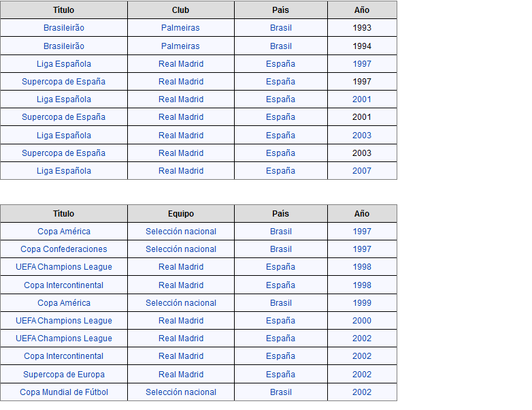532x410 pixels.
Task: Click the Equipo column header
Action: [181, 214]
